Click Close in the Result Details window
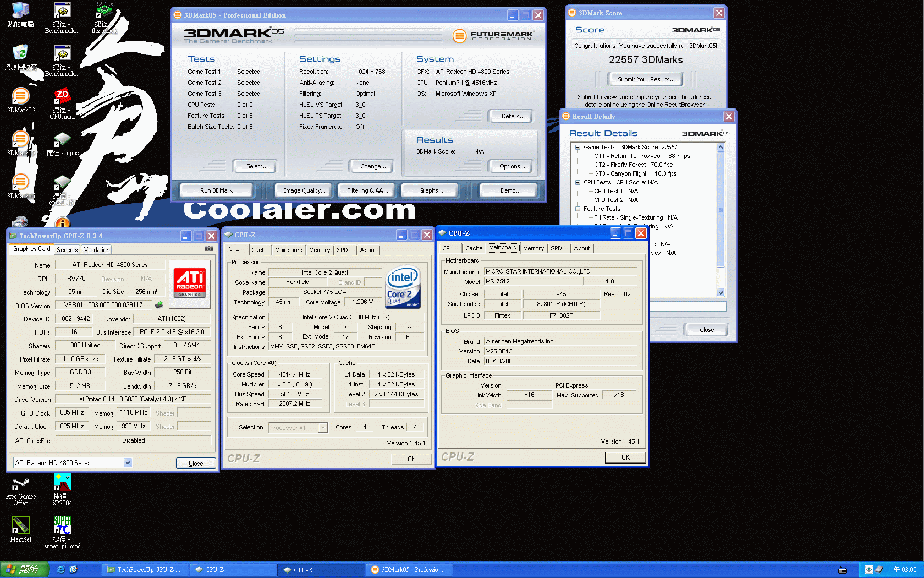Image resolution: width=924 pixels, height=578 pixels. click(707, 330)
